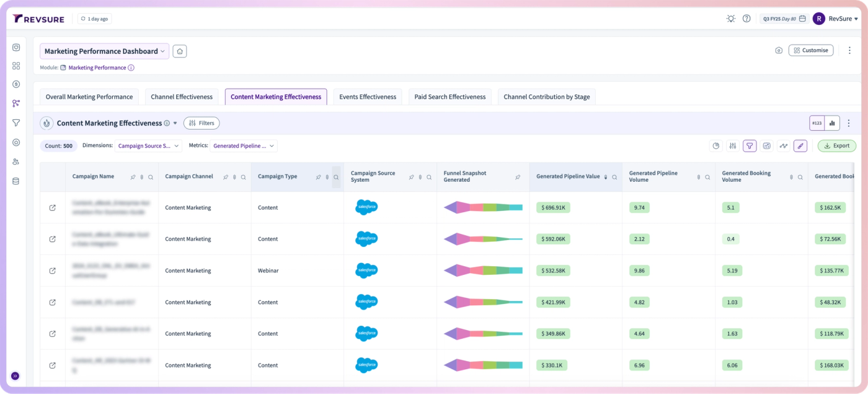Expand the sidebar with double-chevron button
This screenshot has width=868, height=394.
pos(15,376)
